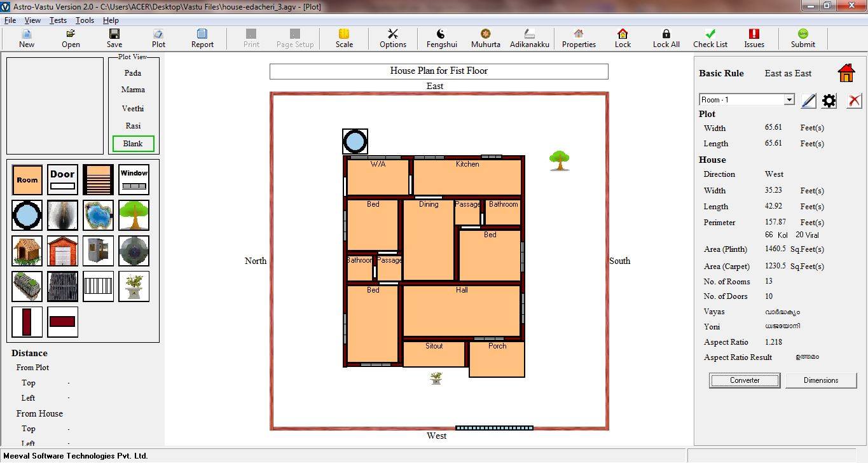Click the Muhurta toolbar icon
The image size is (868, 463).
pos(485,38)
